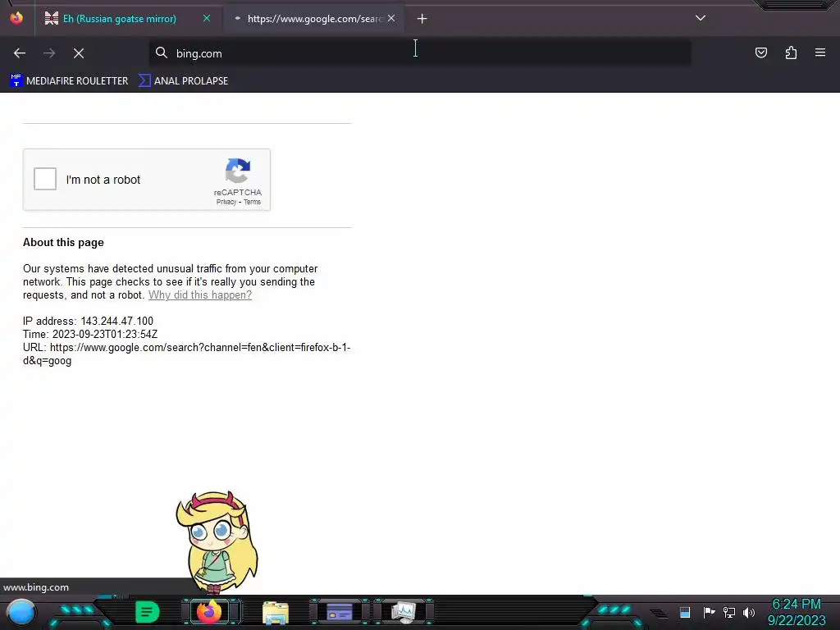Open the Firefox application menu
This screenshot has width=840, height=630.
820,52
